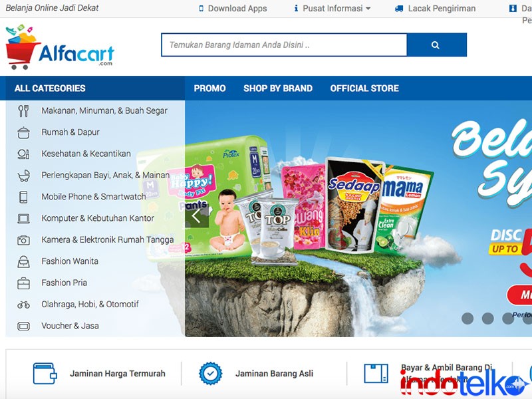Choose the baby stroller Perlengkapan Bayi icon

(x=23, y=176)
